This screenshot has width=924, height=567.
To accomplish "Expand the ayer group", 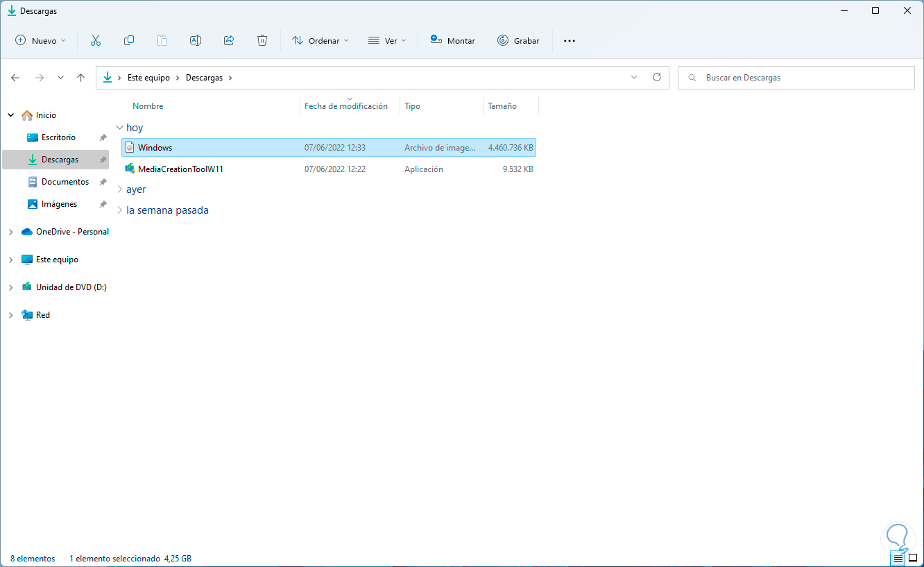I will (119, 189).
